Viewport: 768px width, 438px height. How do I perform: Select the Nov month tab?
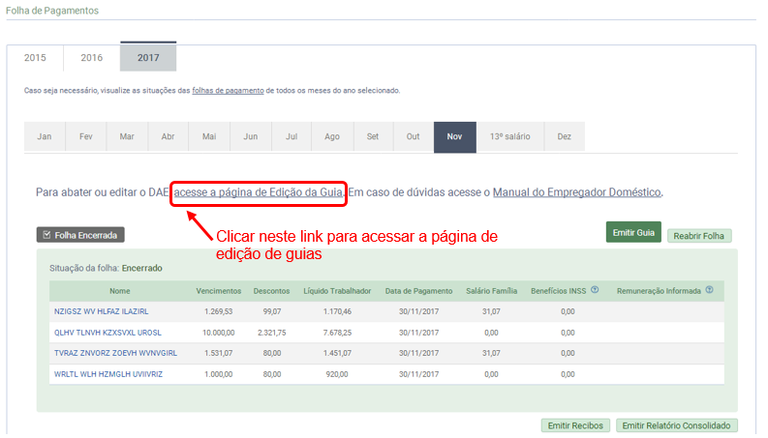click(x=455, y=137)
